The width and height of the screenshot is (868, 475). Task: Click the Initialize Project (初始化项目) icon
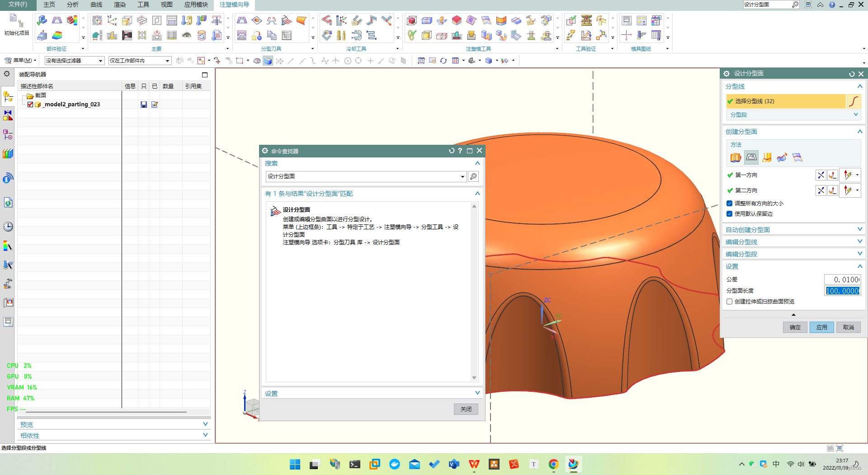[17, 25]
